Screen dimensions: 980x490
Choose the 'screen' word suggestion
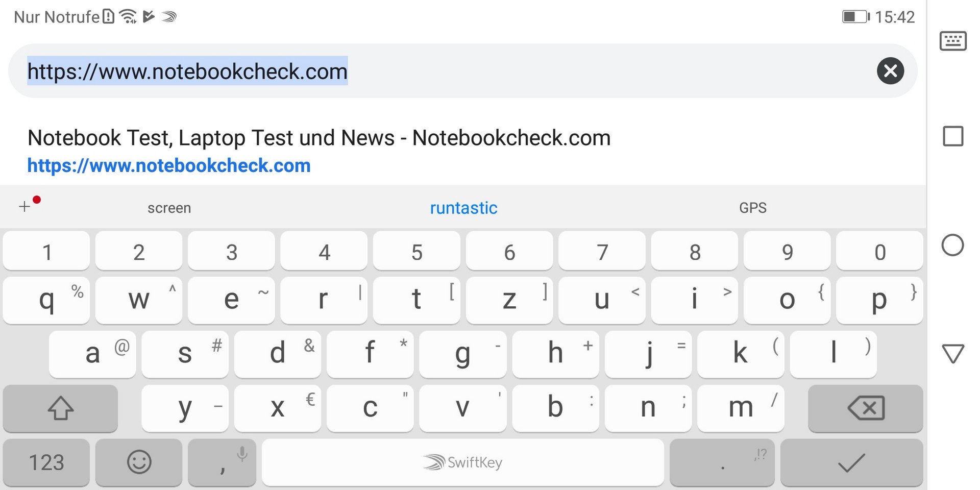pos(169,208)
